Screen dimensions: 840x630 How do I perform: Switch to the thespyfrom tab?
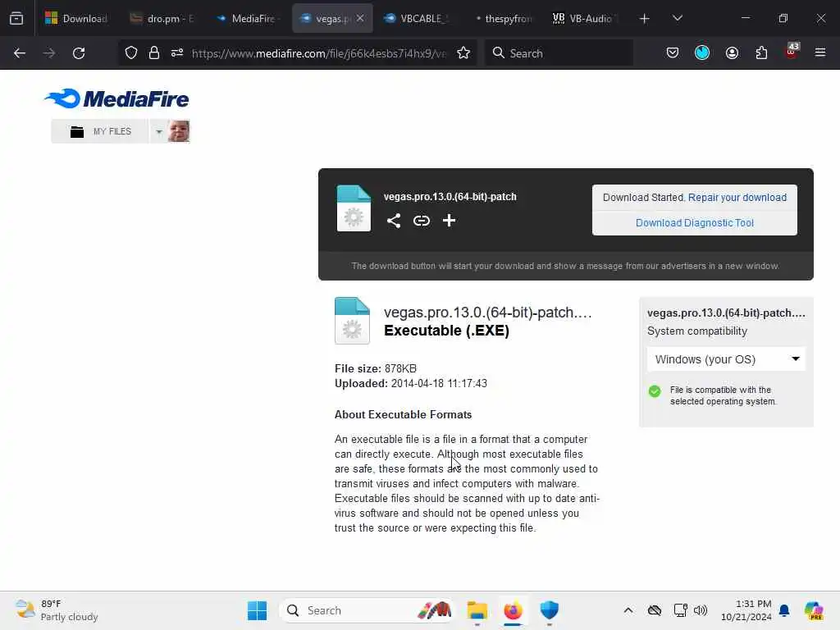[504, 18]
